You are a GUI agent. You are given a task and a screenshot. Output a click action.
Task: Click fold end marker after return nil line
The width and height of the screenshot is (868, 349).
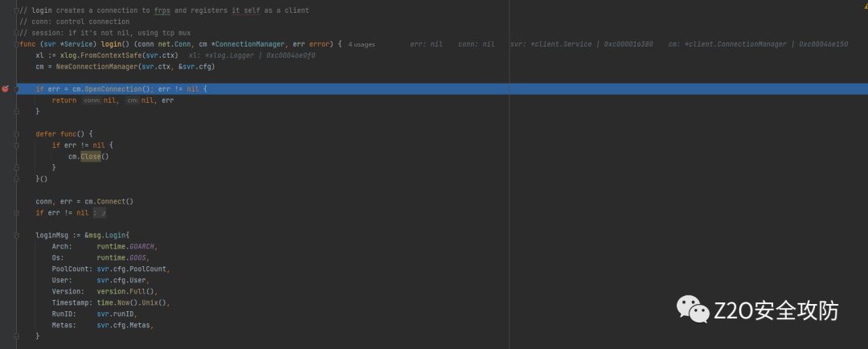[x=17, y=111]
